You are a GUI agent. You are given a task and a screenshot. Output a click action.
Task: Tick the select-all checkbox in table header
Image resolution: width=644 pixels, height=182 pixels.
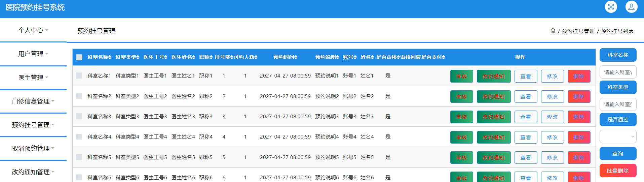click(x=79, y=57)
